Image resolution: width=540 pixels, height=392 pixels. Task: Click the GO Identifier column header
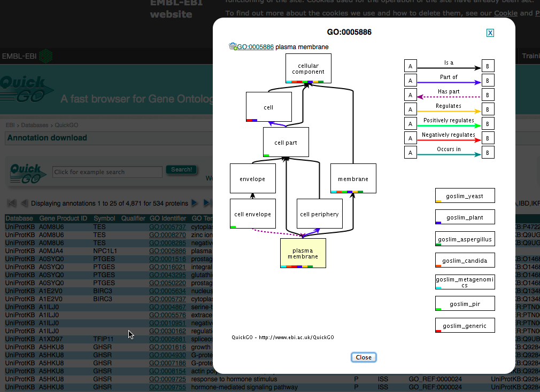click(x=168, y=218)
